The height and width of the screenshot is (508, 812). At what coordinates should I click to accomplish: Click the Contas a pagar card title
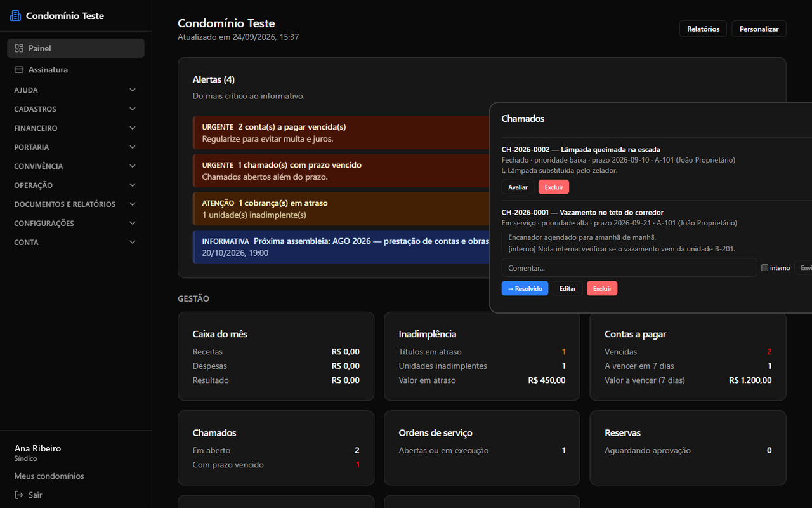click(x=636, y=334)
